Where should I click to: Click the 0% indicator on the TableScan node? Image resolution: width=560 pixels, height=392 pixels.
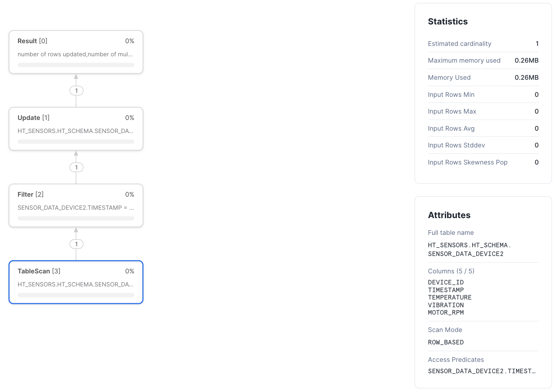click(130, 271)
